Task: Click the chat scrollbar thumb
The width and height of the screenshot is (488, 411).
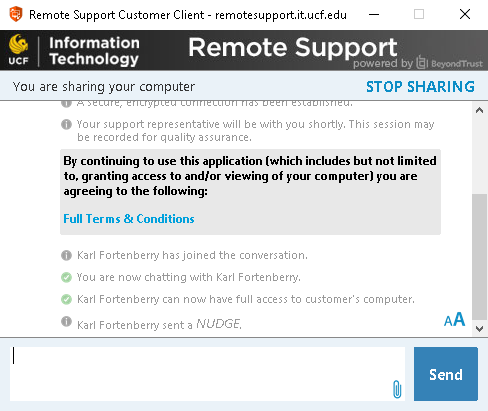Action: click(x=480, y=257)
